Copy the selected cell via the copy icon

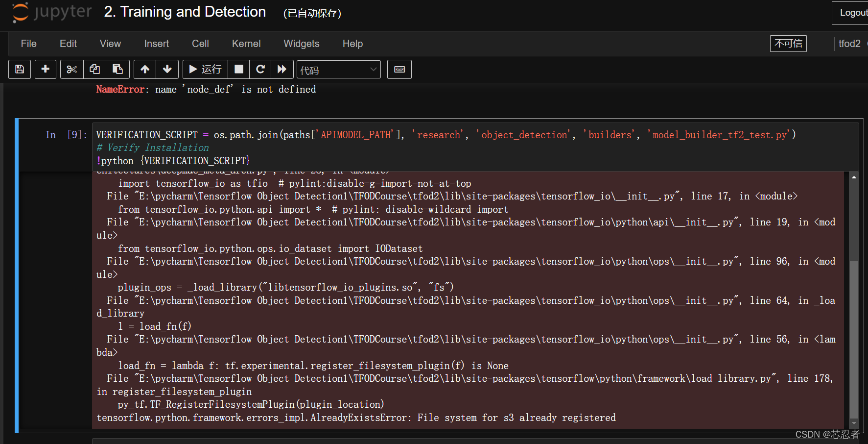[94, 69]
